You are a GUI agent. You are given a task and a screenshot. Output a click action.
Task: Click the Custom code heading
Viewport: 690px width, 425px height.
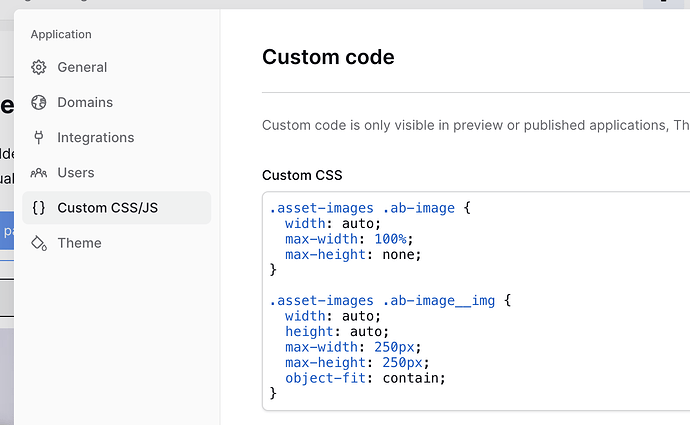point(328,57)
